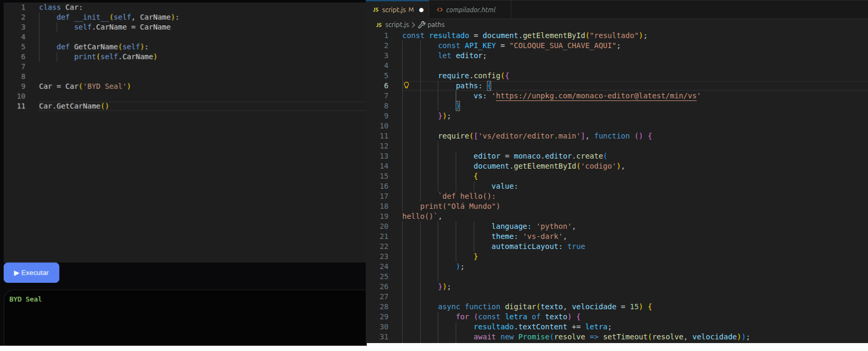Click the 'paths:' property on line 6
Screen dimensions: 868x351
point(469,86)
